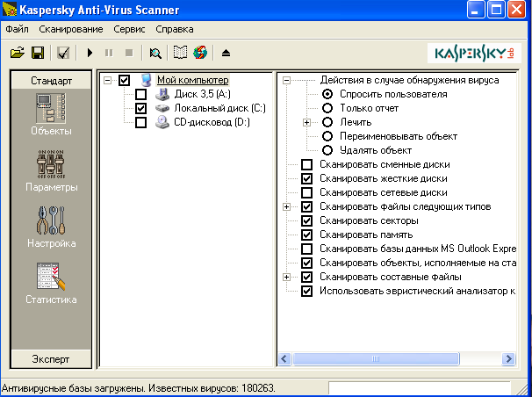Select the Мой компьютер tree label
Image resolution: width=532 pixels, height=397 pixels.
pyautogui.click(x=193, y=81)
